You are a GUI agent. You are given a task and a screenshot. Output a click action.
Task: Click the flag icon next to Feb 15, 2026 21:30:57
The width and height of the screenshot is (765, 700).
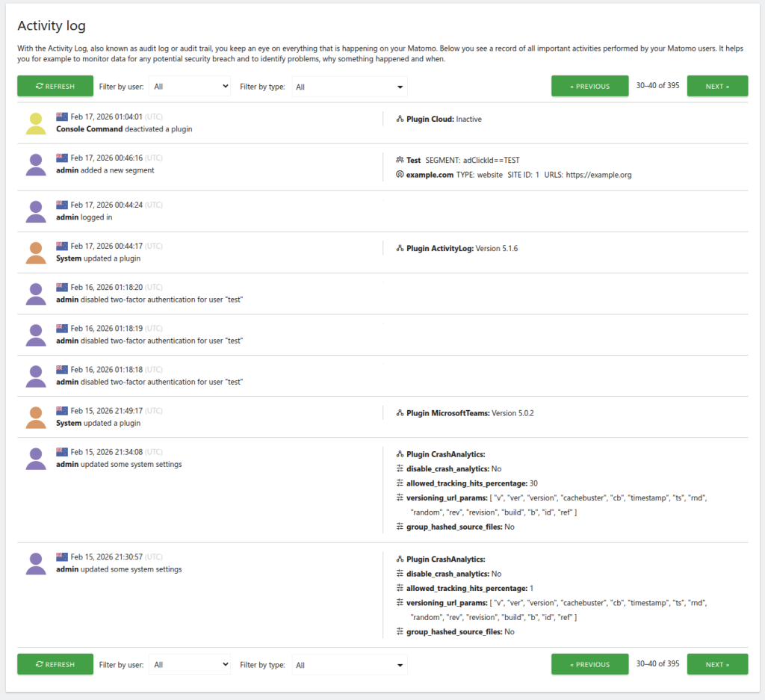(x=62, y=557)
